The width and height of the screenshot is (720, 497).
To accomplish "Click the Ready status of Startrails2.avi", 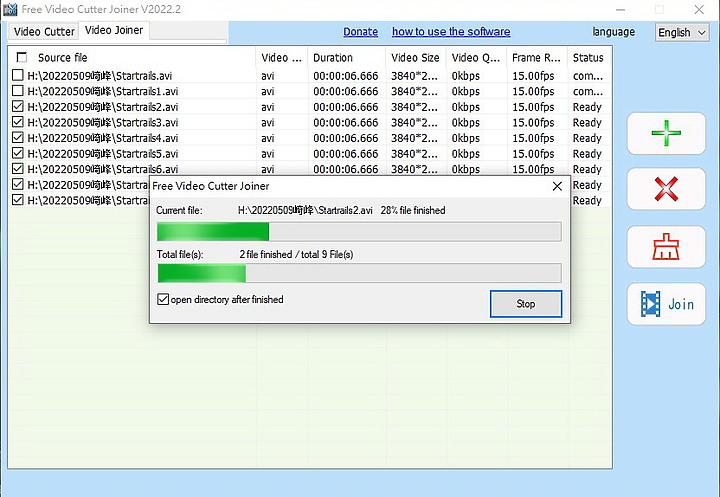I will coord(587,107).
